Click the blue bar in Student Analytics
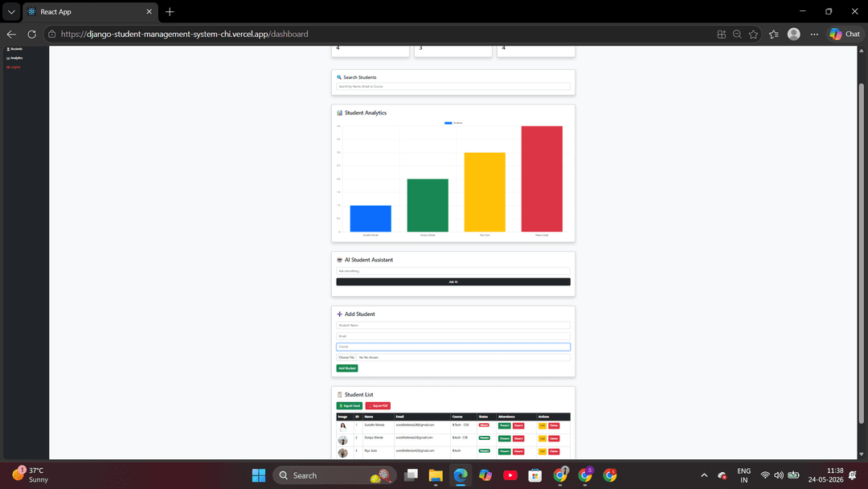Image resolution: width=868 pixels, height=489 pixels. (x=371, y=218)
